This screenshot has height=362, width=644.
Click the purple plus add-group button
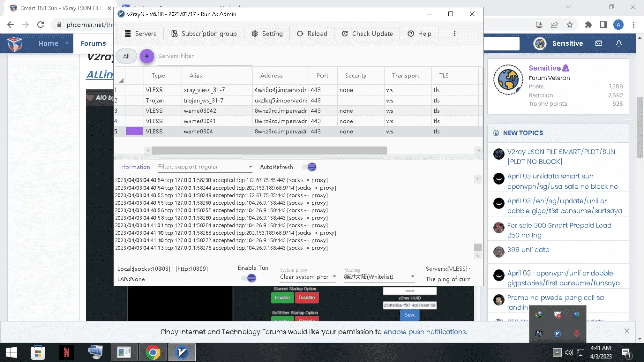point(147,56)
